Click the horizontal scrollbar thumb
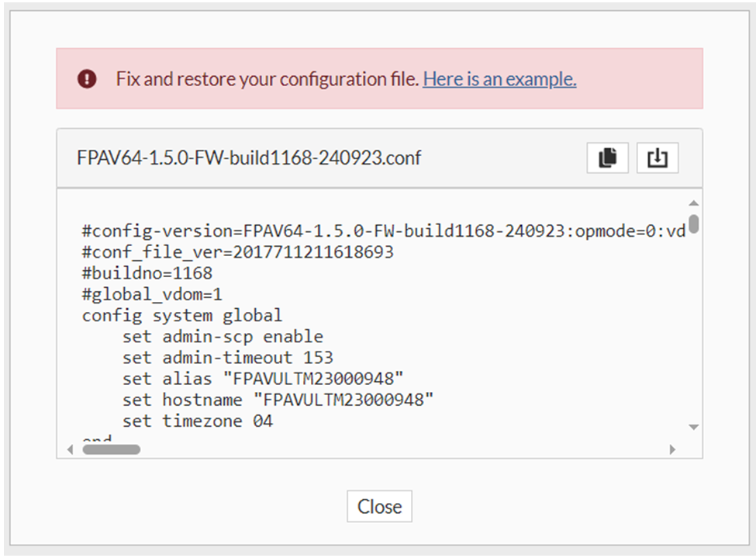The height and width of the screenshot is (558, 756). 111,449
